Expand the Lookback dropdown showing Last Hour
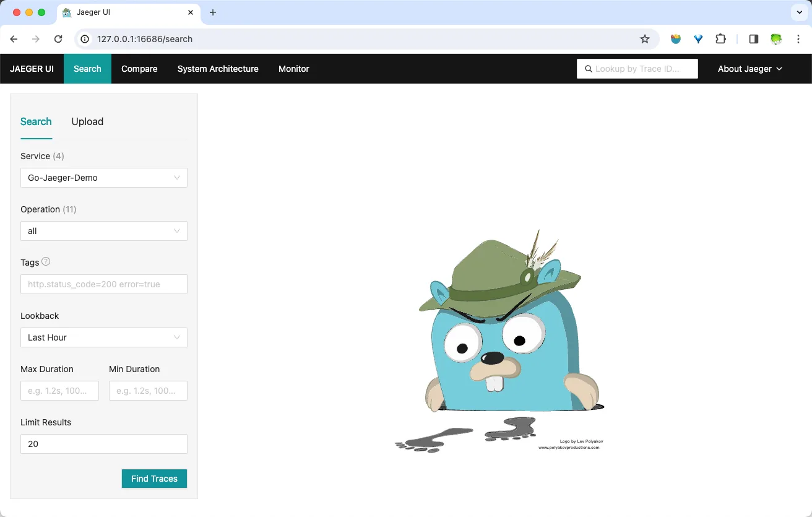812x517 pixels. point(104,337)
